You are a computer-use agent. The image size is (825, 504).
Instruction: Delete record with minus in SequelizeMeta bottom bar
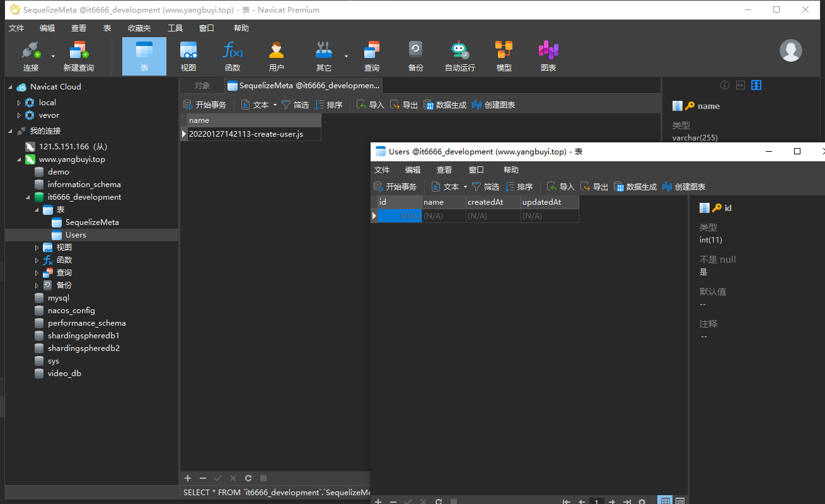(202, 478)
